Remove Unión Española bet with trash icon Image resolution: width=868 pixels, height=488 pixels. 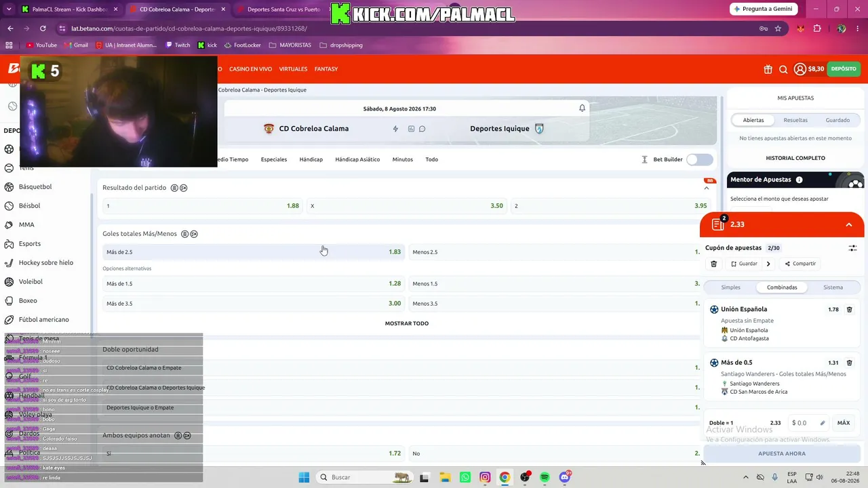(849, 310)
